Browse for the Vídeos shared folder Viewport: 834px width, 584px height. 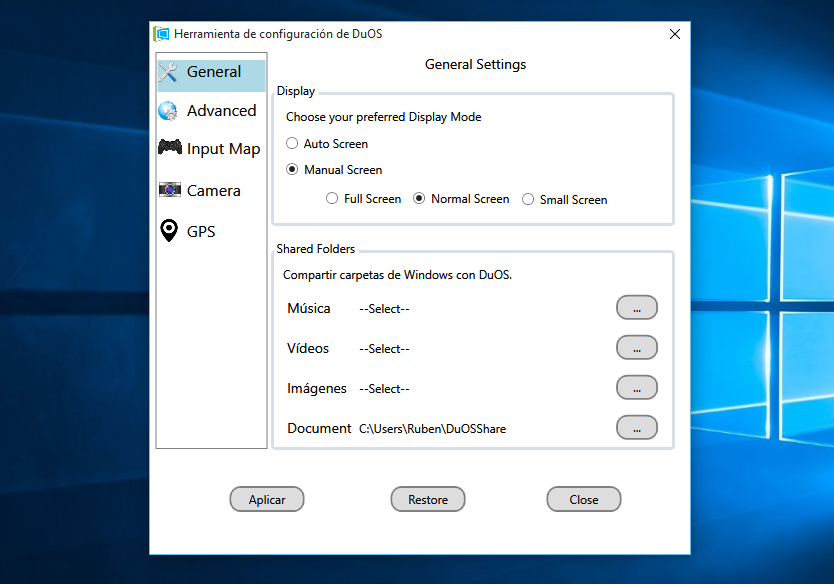pos(637,347)
